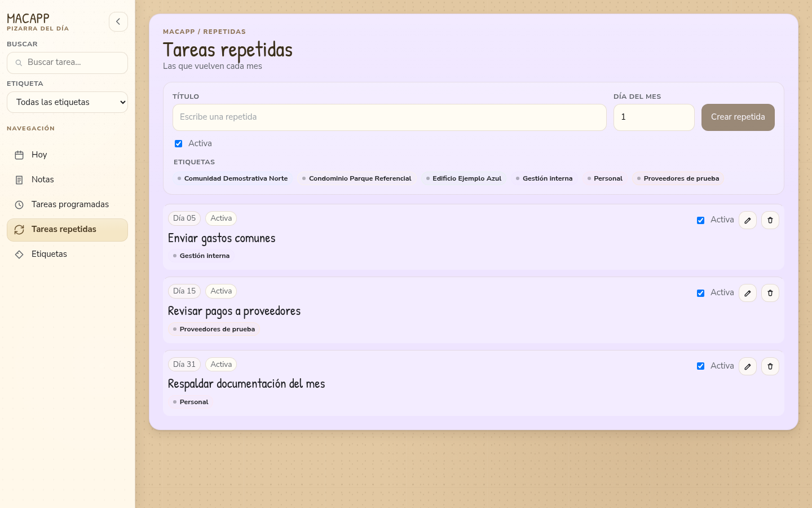
Task: Select the Proveedores de prueba tag in form
Action: (678, 178)
